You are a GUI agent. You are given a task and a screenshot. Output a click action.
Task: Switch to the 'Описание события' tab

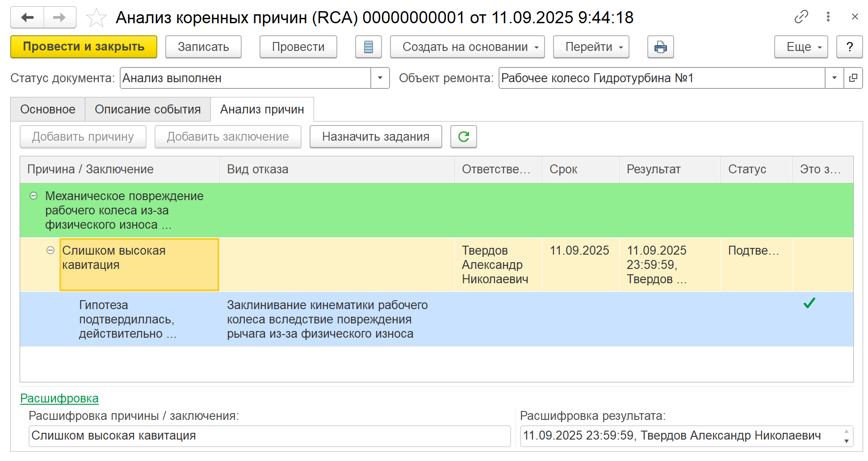coord(147,109)
